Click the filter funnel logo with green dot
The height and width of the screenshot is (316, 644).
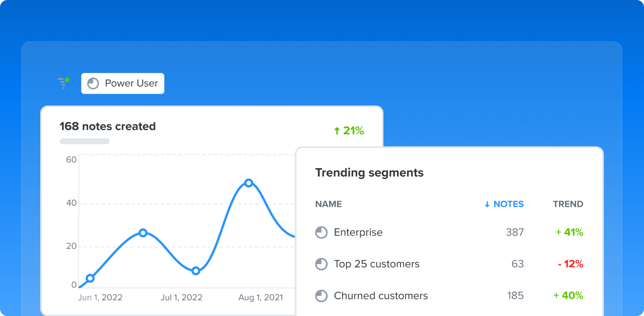click(x=63, y=83)
